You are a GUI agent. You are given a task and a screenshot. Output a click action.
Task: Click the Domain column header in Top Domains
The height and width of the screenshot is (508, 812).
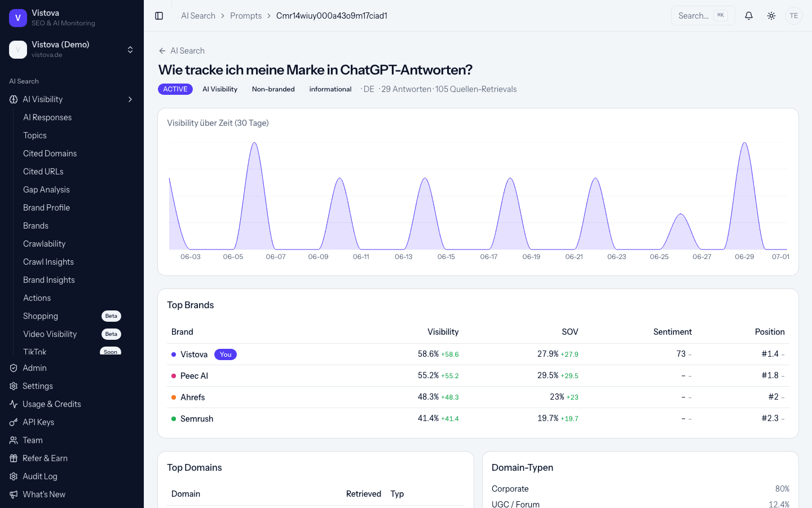coord(186,494)
